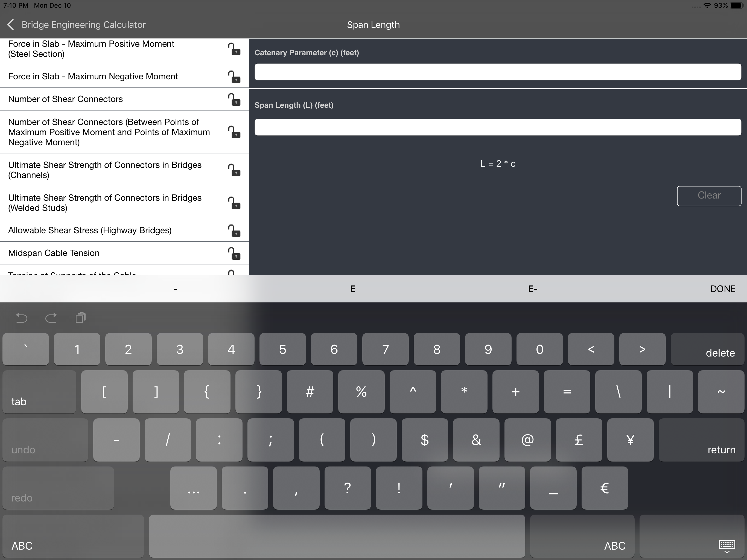Screen dimensions: 747x560
Task: Open Ultimate Shear Strength (Welded Studs) formula
Action: [x=105, y=203]
